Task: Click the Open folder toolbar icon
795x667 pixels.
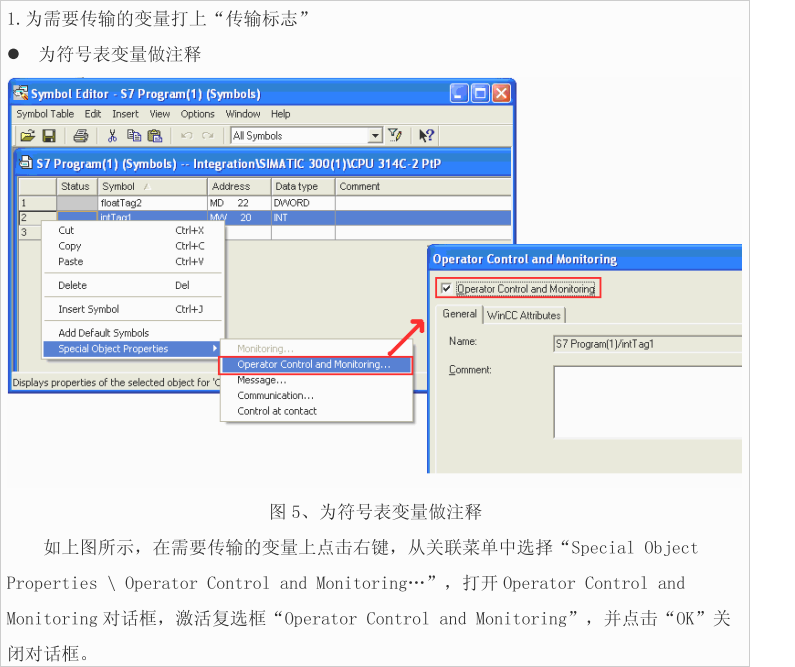Action: pyautogui.click(x=28, y=136)
